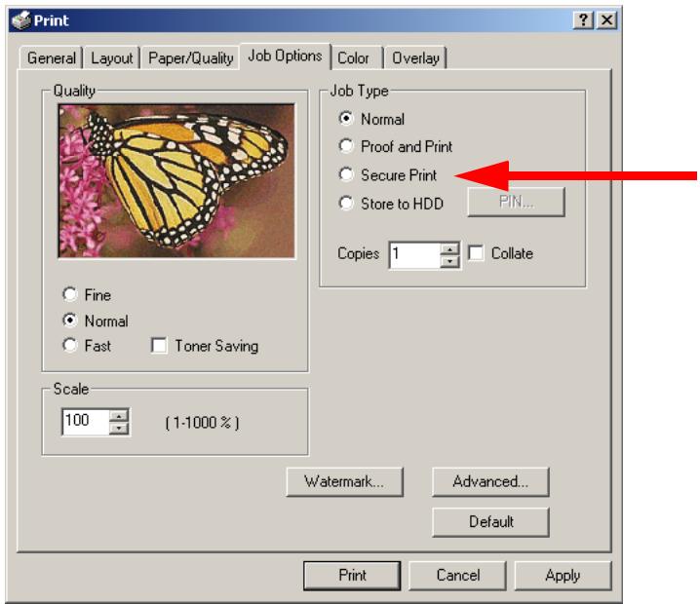This screenshot has height=604, width=700.
Task: Increase the Copies value with the up arrow
Action: [450, 249]
